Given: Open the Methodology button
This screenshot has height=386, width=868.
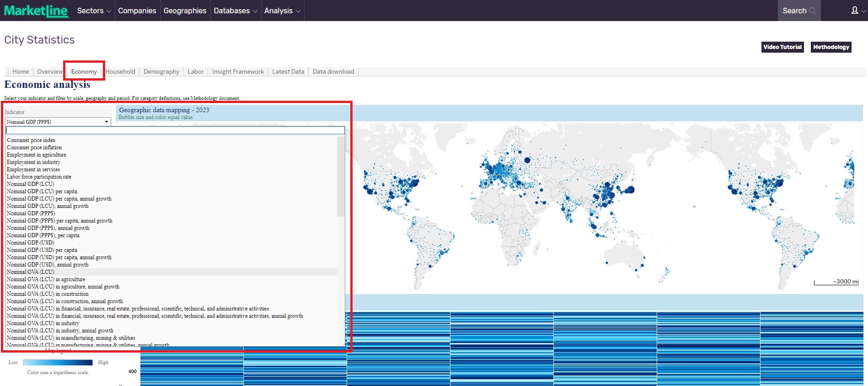Looking at the screenshot, I should pyautogui.click(x=830, y=47).
